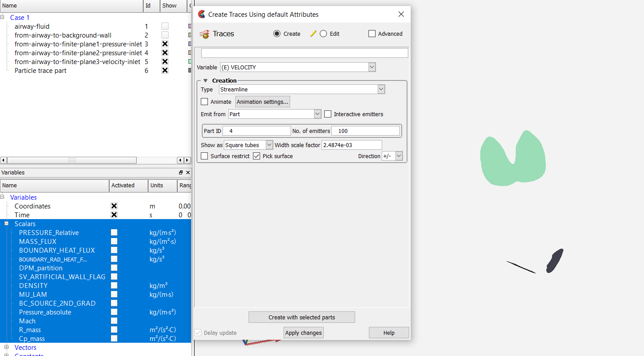Select the Create radio button
Screen dimensions: 644x356
pyautogui.click(x=277, y=34)
